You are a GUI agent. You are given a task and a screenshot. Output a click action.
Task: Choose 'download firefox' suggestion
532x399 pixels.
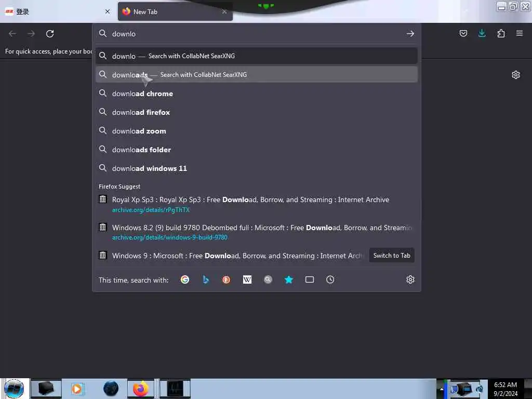(257, 112)
